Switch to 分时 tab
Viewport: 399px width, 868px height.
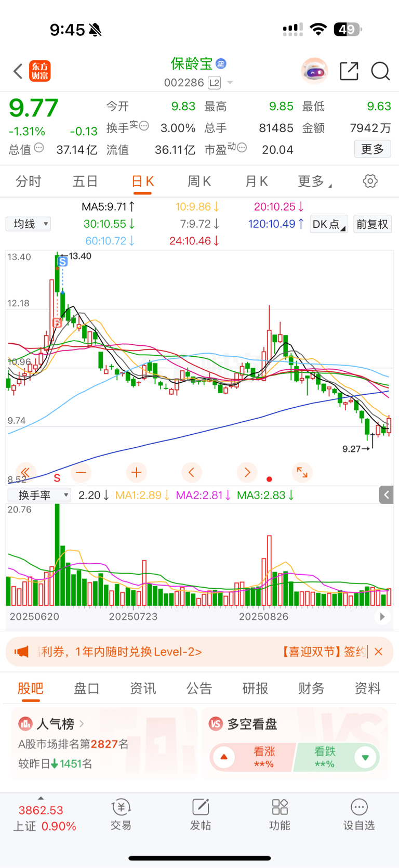28,181
